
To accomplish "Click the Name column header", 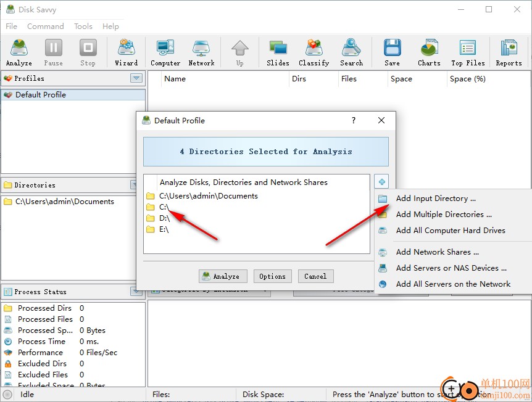I will [x=225, y=79].
